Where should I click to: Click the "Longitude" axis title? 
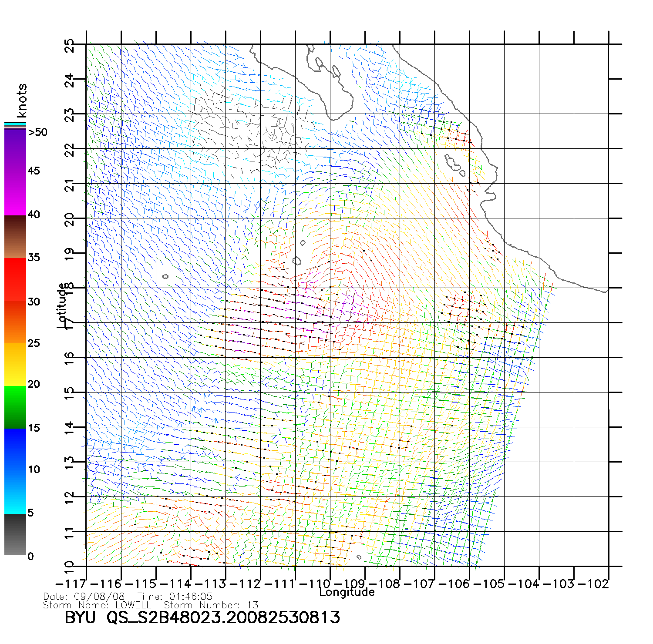347,592
